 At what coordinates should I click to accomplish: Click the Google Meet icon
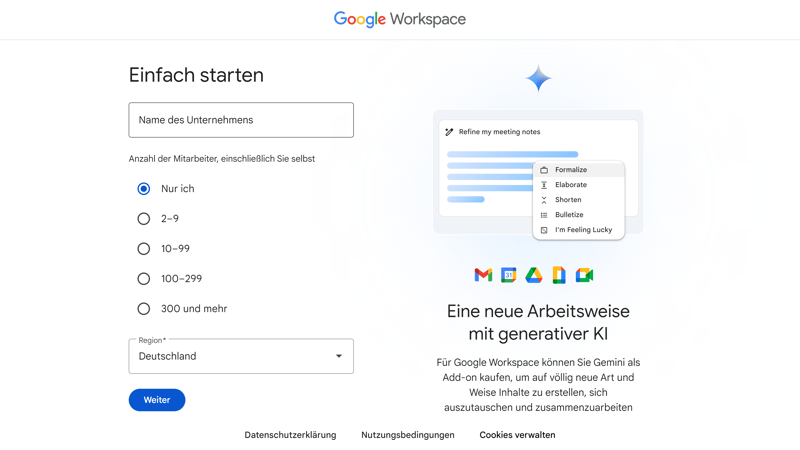pyautogui.click(x=585, y=275)
